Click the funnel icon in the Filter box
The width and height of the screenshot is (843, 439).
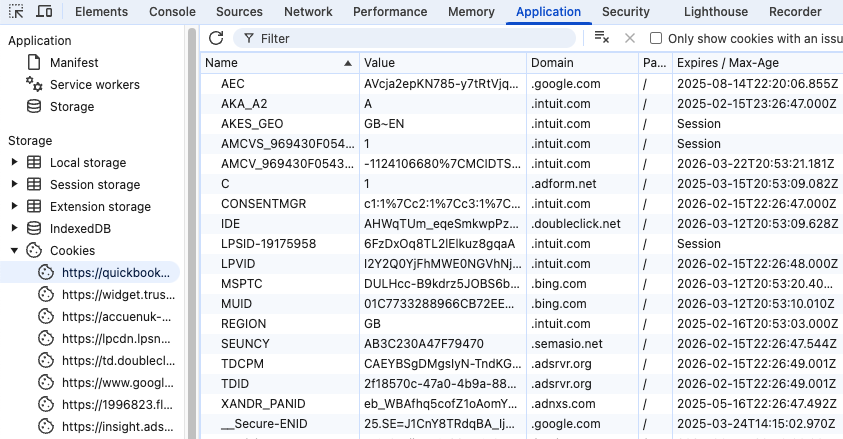click(248, 38)
